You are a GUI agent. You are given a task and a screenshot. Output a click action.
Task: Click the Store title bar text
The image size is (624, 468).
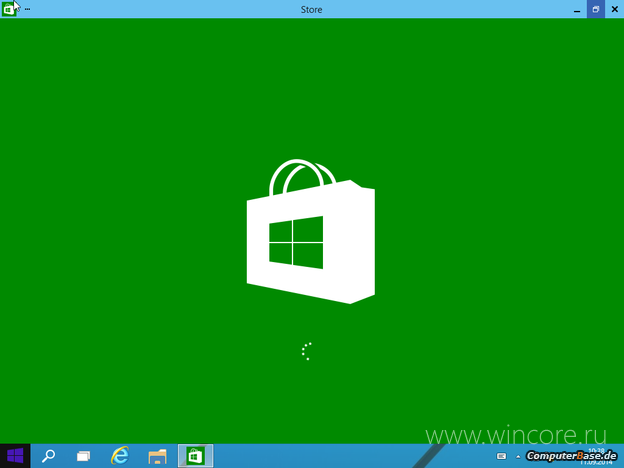click(311, 10)
